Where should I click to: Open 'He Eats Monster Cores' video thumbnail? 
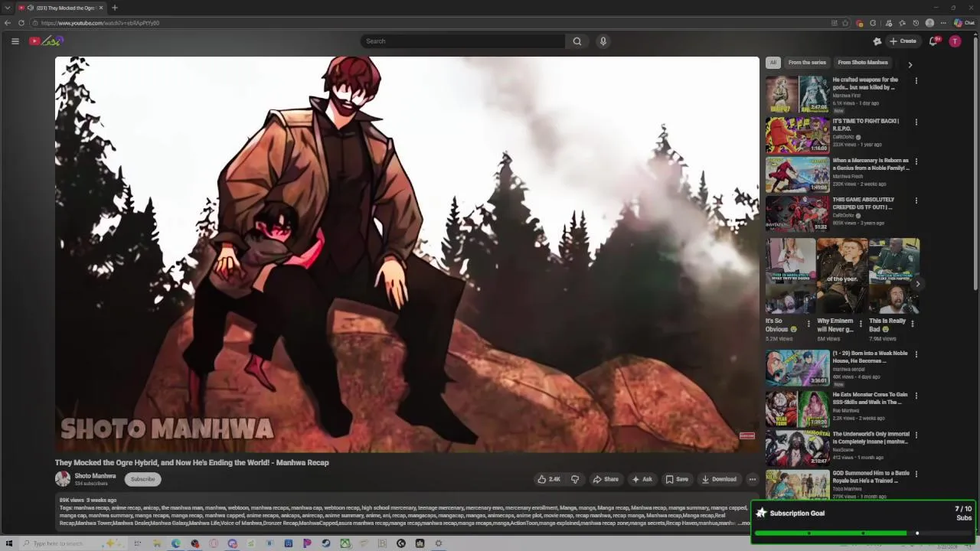pyautogui.click(x=797, y=409)
